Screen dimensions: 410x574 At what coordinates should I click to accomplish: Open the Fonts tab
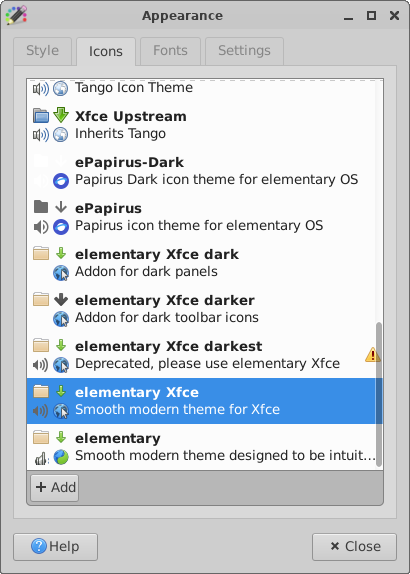click(170, 51)
